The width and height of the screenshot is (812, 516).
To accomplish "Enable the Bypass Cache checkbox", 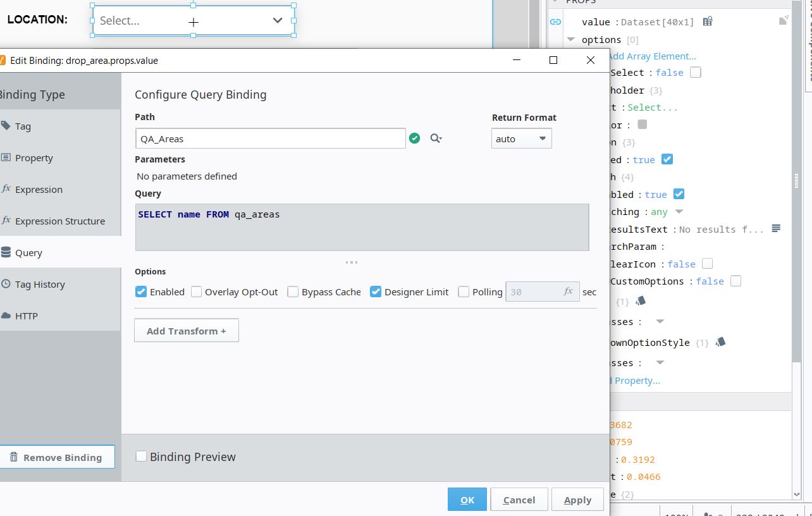I will pos(293,292).
